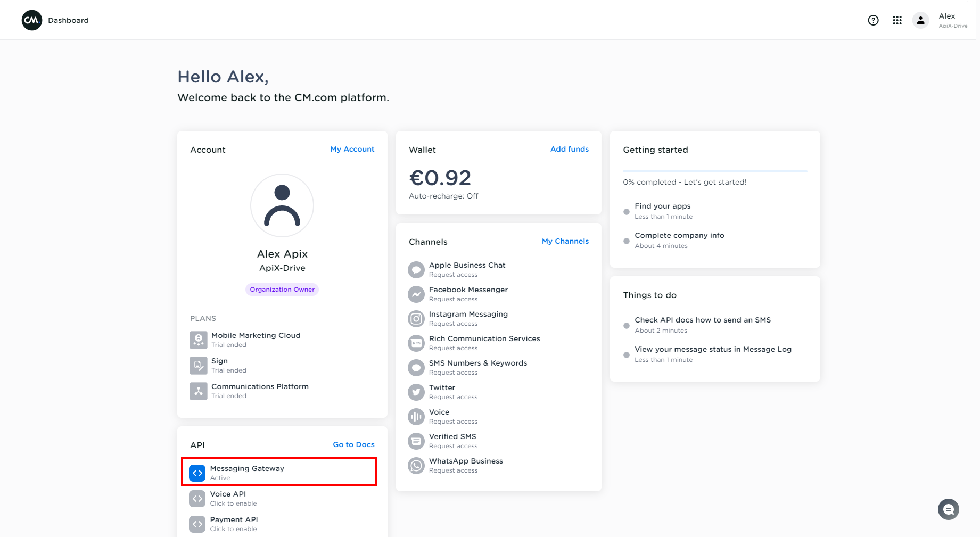Click the Sign plan name

coord(219,361)
